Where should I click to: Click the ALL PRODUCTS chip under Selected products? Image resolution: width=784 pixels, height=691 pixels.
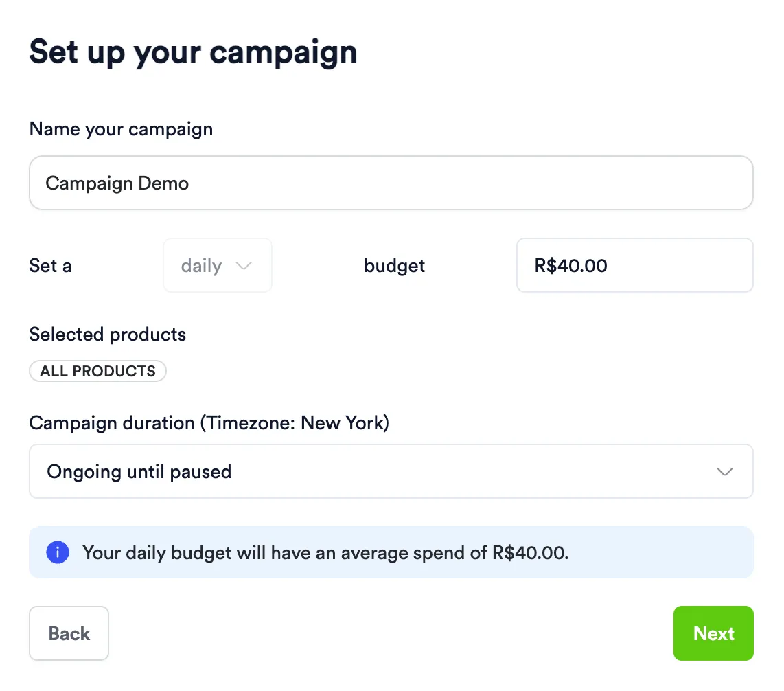point(97,371)
